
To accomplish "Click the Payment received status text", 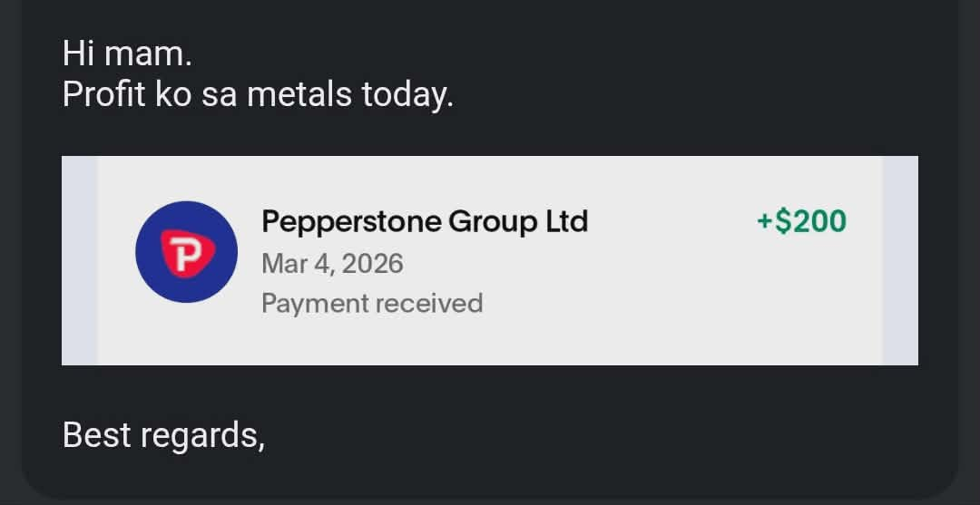I will point(371,303).
